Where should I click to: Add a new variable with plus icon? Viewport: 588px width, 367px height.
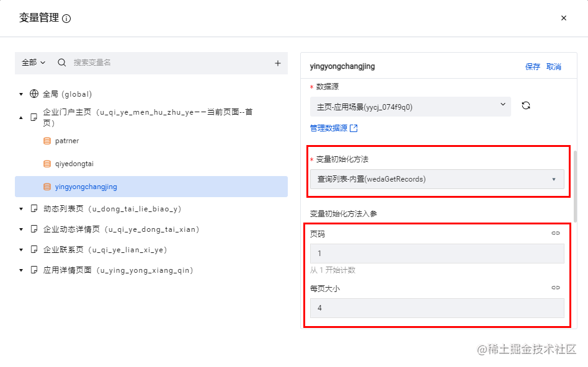point(277,63)
